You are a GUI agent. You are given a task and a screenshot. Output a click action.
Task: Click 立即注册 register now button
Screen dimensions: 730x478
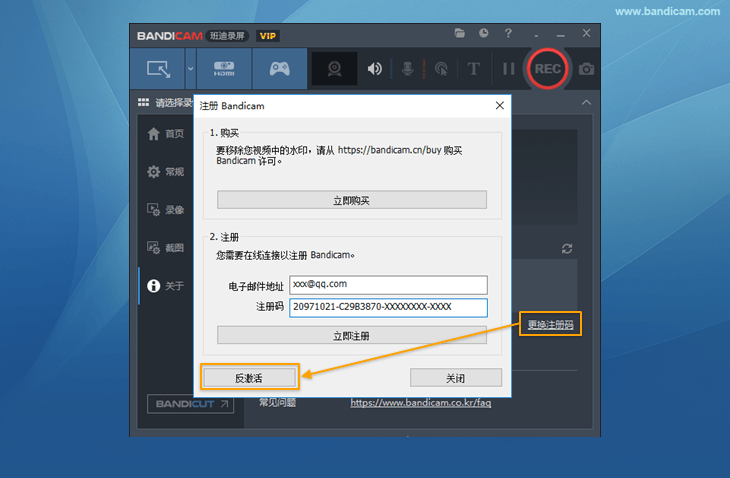click(351, 336)
